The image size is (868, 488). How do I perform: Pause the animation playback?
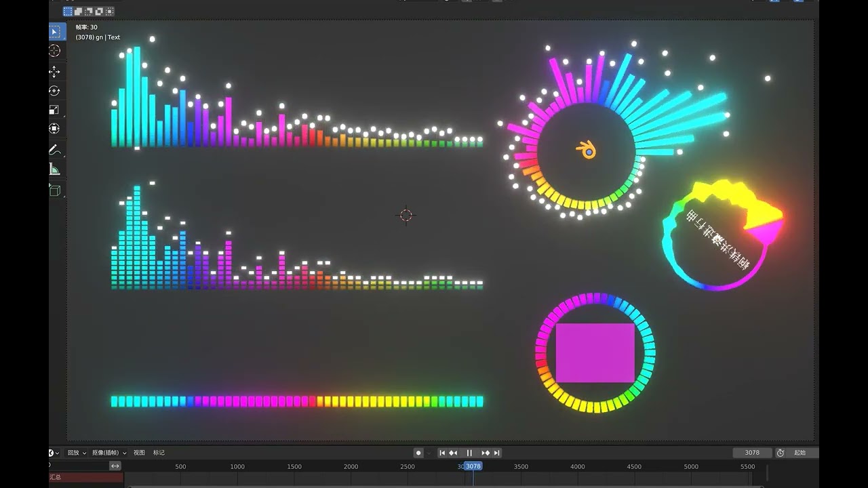(x=469, y=453)
